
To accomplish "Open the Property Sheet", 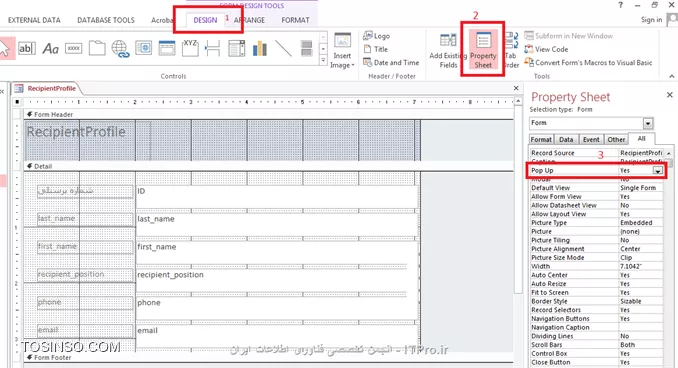I will 483,50.
